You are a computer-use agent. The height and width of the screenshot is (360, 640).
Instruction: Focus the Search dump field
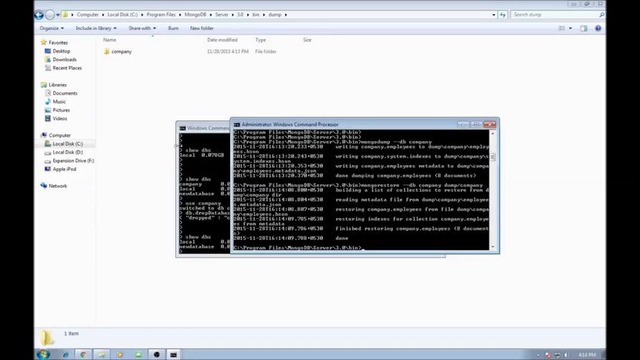[554, 15]
